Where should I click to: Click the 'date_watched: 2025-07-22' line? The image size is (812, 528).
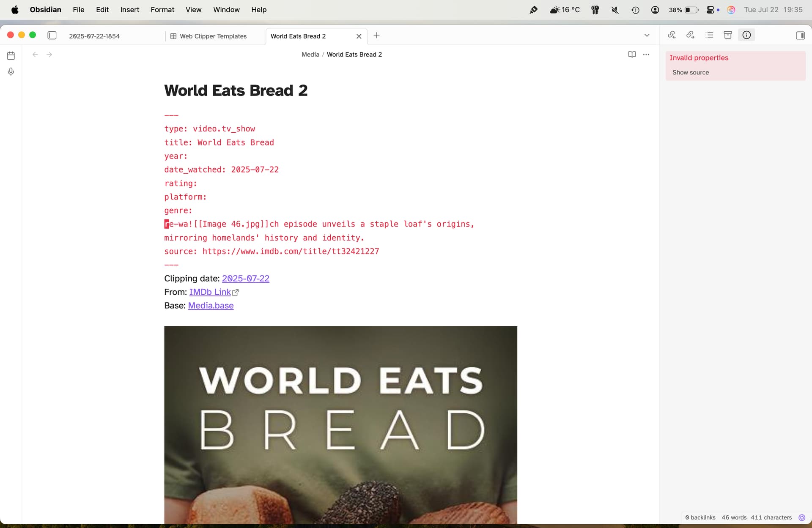point(222,170)
